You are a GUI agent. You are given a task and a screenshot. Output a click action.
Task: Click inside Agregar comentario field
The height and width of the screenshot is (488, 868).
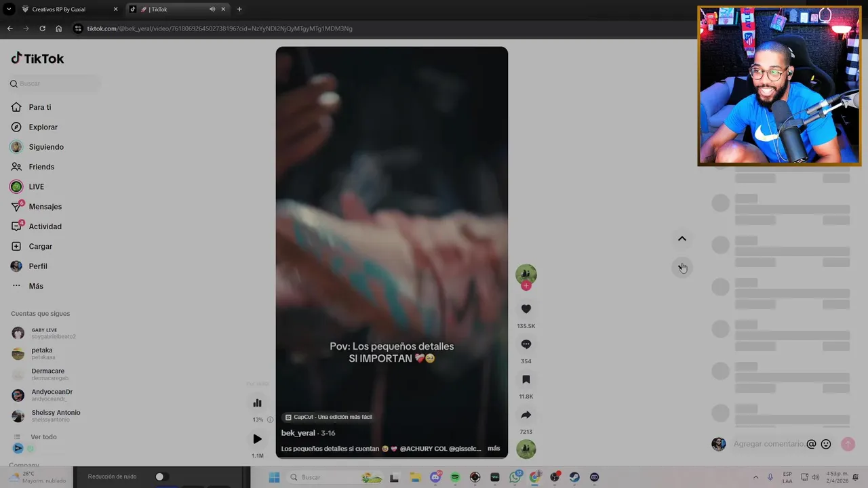(x=769, y=444)
